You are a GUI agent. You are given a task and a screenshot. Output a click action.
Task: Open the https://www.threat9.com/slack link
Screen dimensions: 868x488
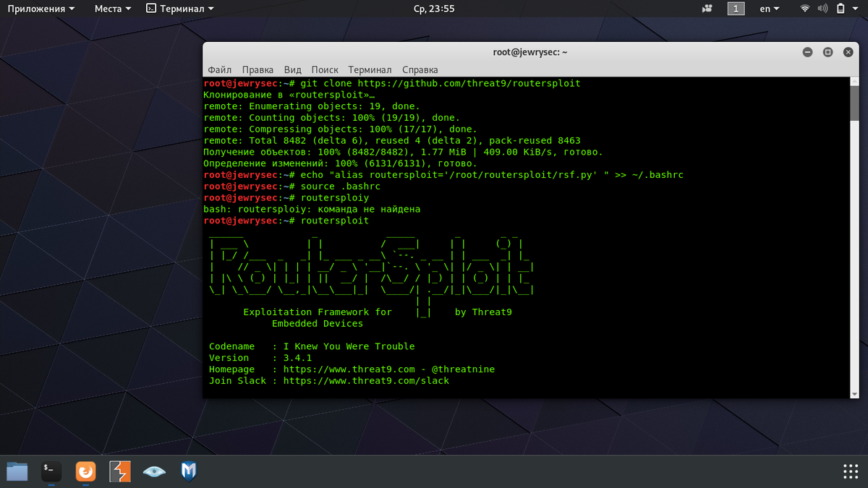(x=366, y=380)
